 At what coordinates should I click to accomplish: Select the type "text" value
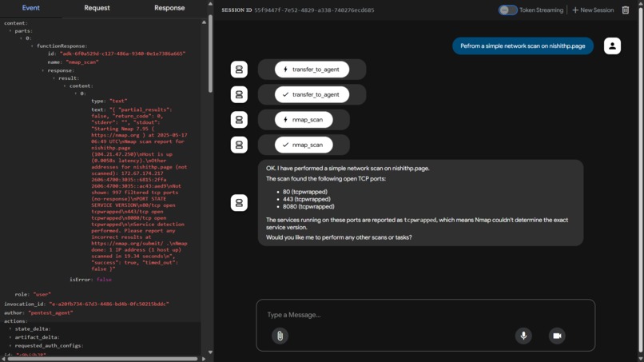118,101
